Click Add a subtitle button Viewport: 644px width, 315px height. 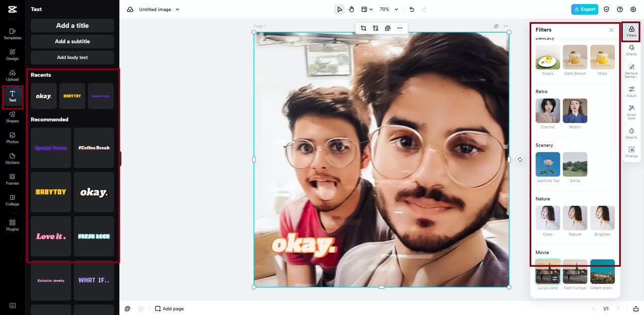tap(72, 41)
